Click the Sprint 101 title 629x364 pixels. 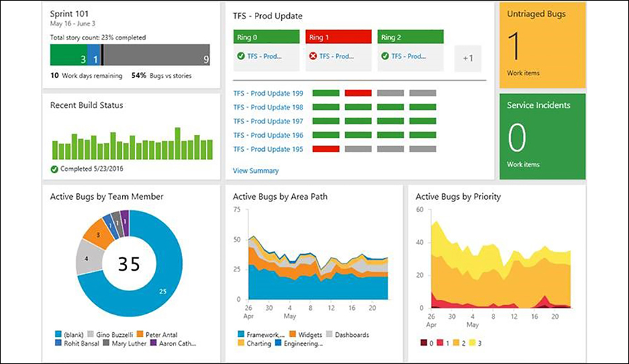click(69, 14)
